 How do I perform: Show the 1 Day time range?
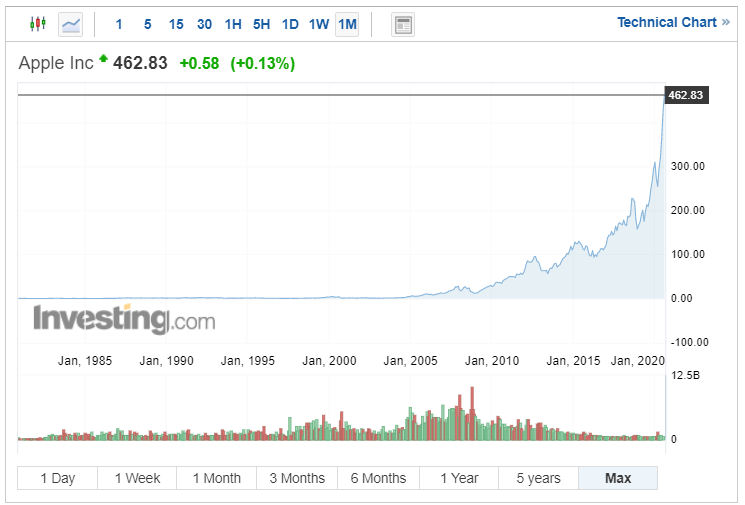click(x=57, y=478)
